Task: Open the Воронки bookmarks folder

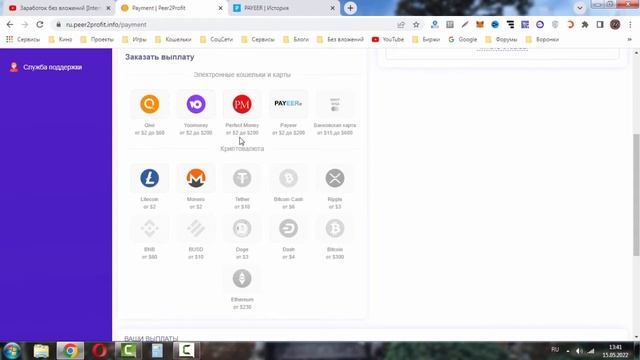Action: click(542, 40)
